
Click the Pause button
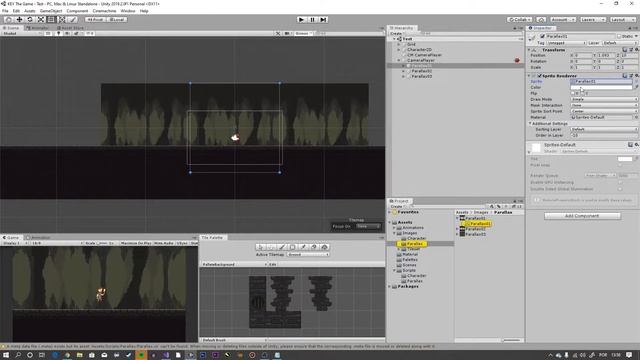click(x=312, y=19)
